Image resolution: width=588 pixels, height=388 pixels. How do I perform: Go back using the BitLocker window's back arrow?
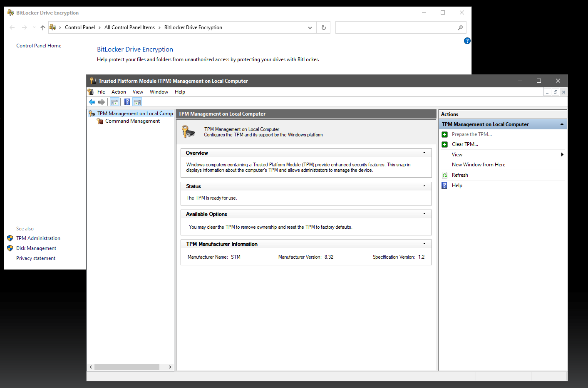tap(12, 27)
